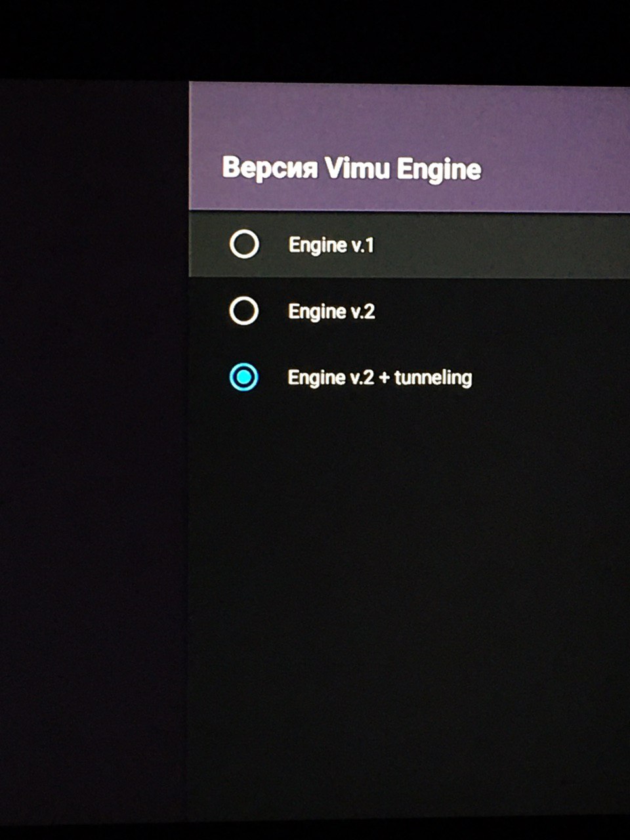Image resolution: width=630 pixels, height=840 pixels.
Task: Tap the highlighted Engine v.1 row background
Action: pos(409,245)
